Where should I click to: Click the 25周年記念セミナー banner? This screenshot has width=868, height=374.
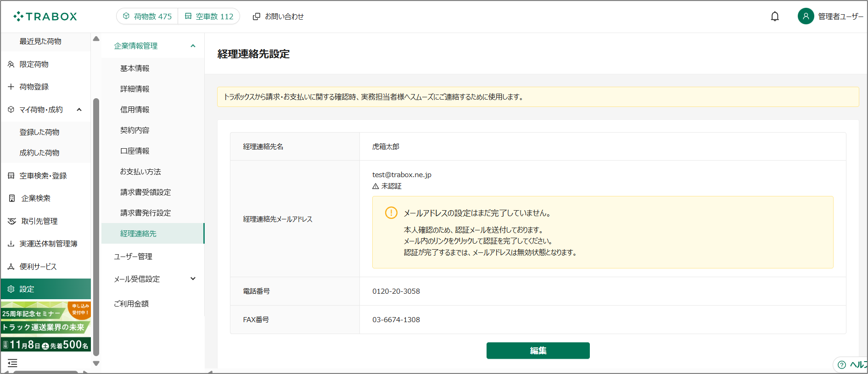46,326
